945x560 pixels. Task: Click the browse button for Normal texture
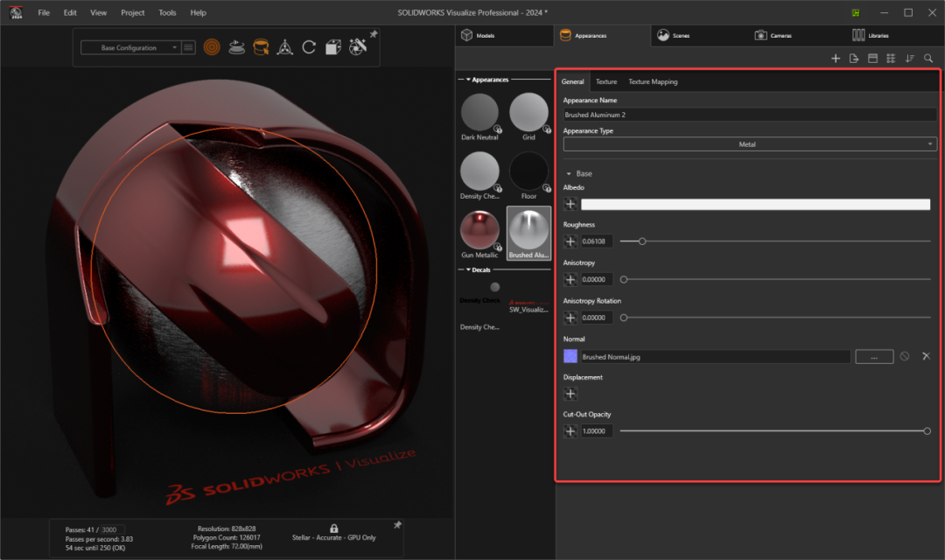tap(873, 356)
